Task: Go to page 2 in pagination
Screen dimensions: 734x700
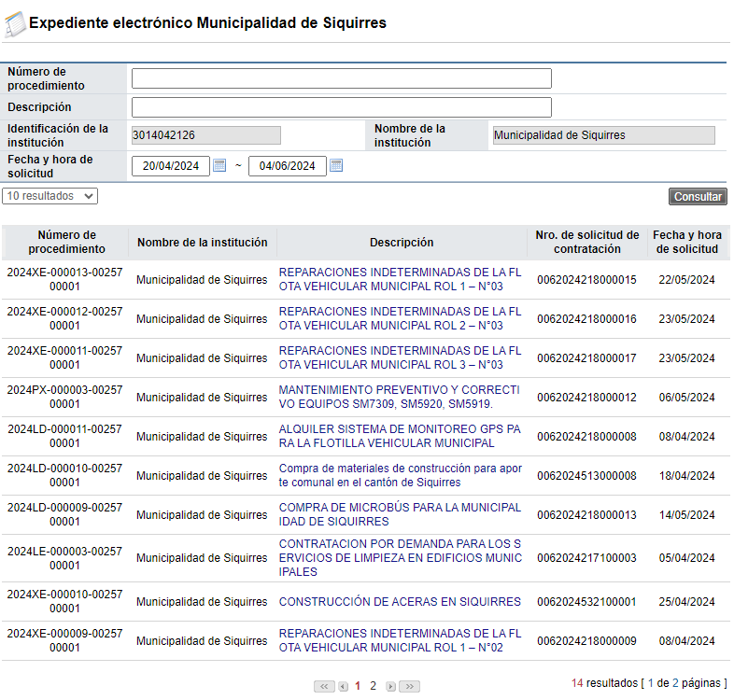Action: [x=374, y=686]
